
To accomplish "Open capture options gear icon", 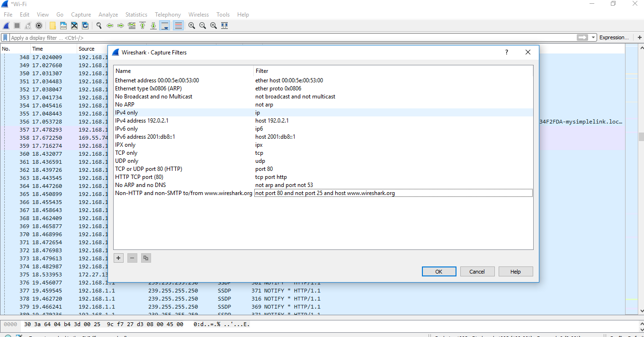I will click(39, 26).
